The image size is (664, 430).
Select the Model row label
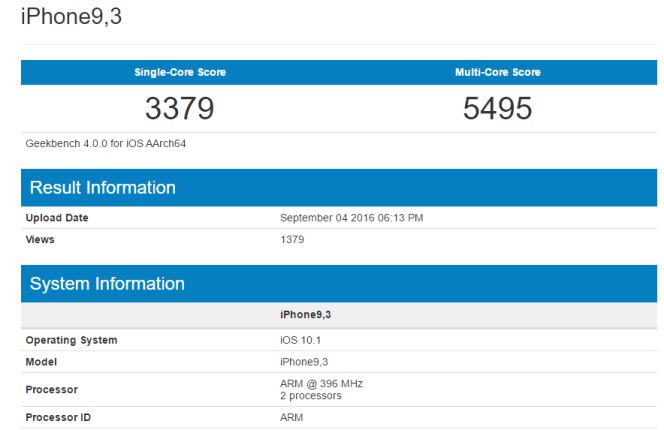(41, 362)
